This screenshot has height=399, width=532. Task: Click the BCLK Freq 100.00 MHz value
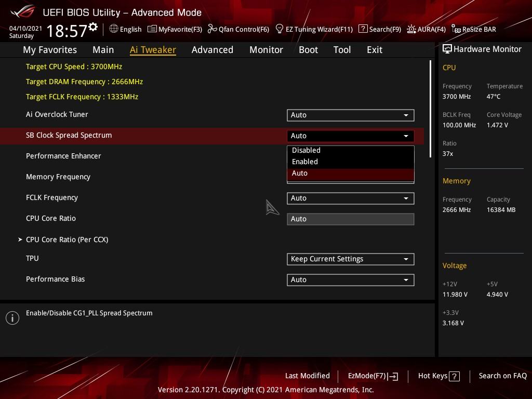coord(459,125)
